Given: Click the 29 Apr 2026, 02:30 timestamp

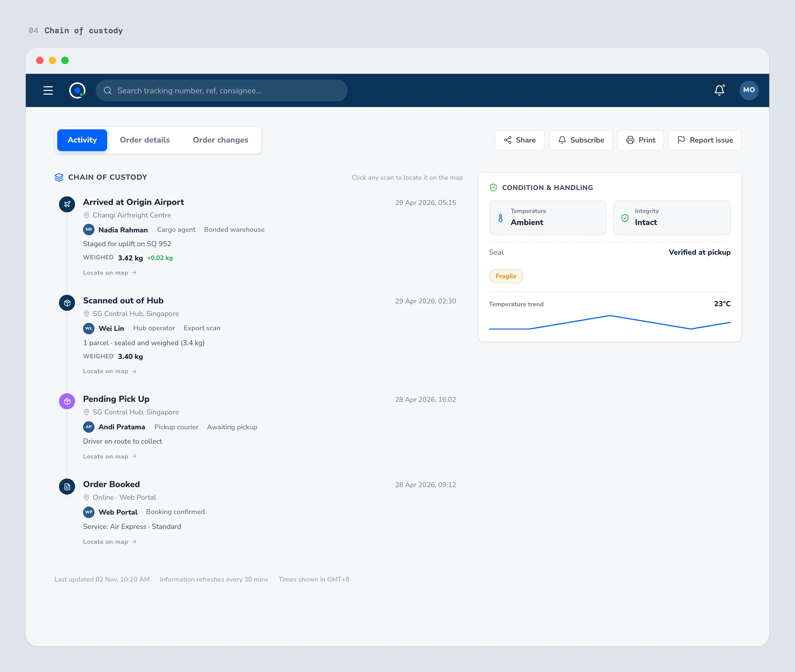Looking at the screenshot, I should point(425,301).
